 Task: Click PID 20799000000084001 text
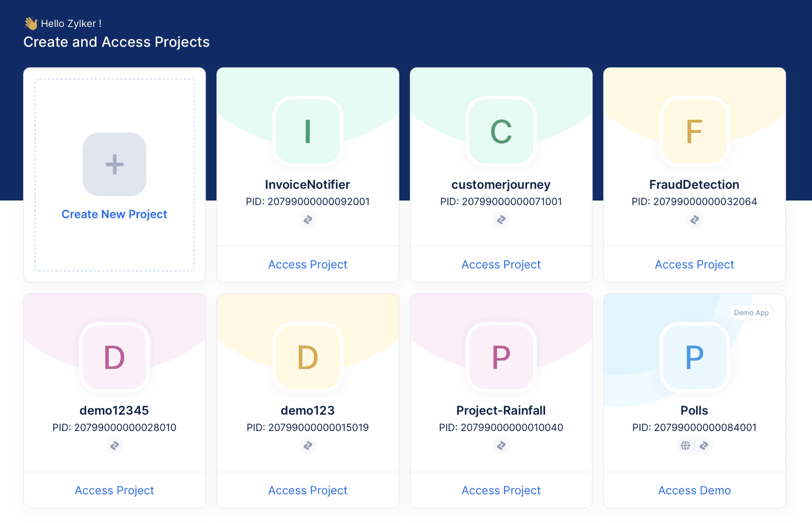pos(695,428)
